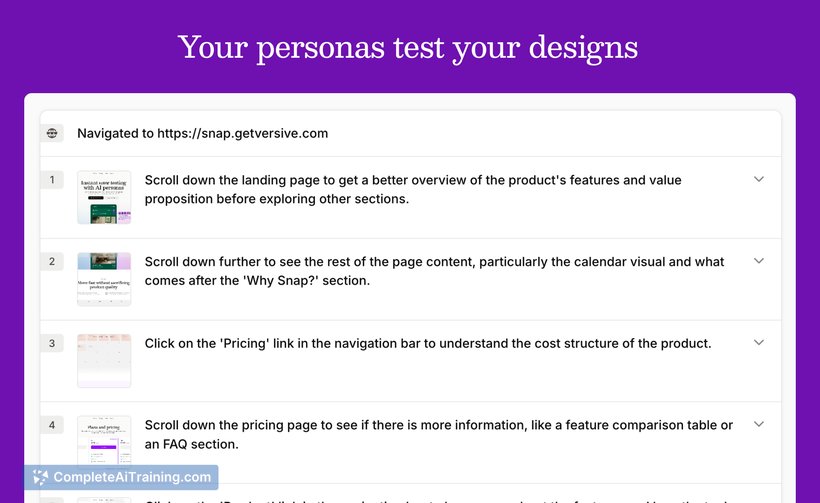The image size is (820, 503).
Task: Open the step 1 landing page thumbnail
Action: click(x=104, y=197)
